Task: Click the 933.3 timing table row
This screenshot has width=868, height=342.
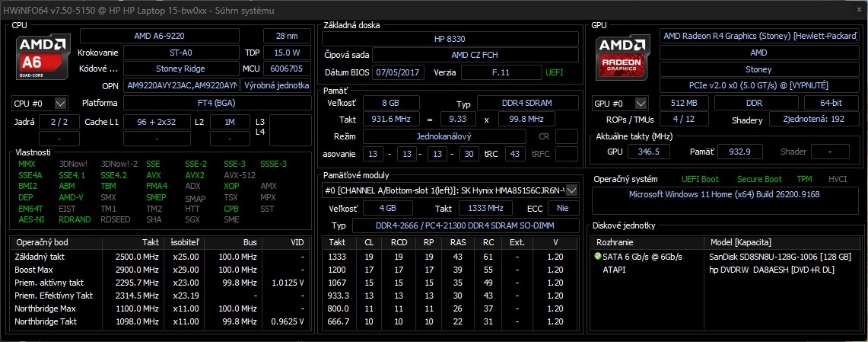Action: tap(450, 296)
